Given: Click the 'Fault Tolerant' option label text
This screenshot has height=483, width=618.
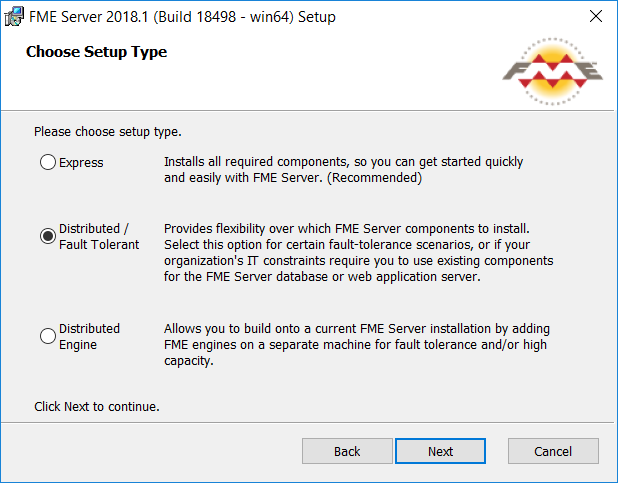Looking at the screenshot, I should point(99,244).
